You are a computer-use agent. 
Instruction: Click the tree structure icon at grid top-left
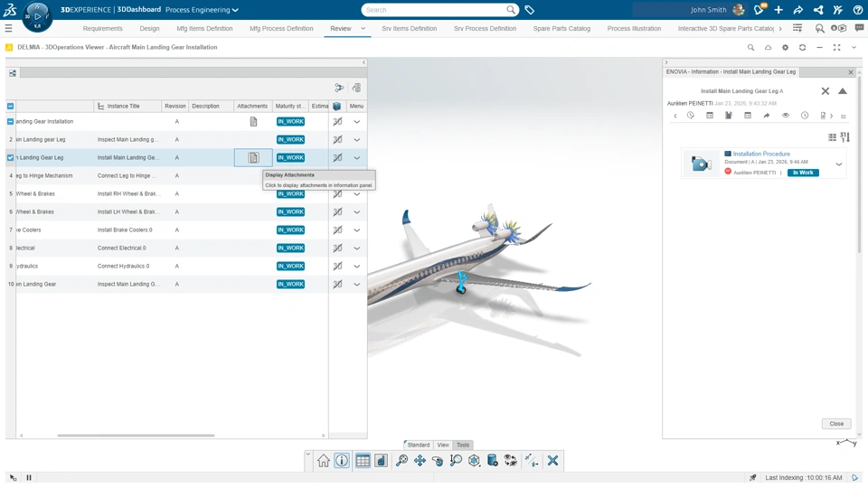(13, 73)
